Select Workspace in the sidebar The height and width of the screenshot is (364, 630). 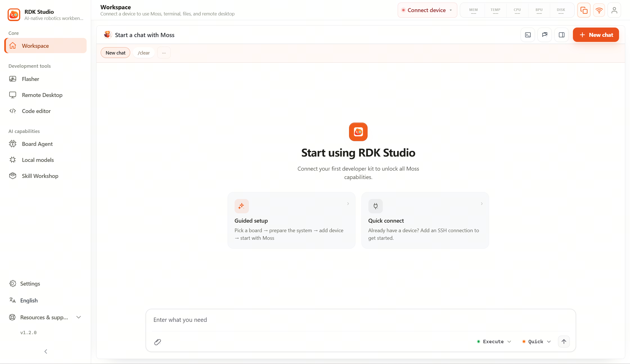(x=46, y=46)
